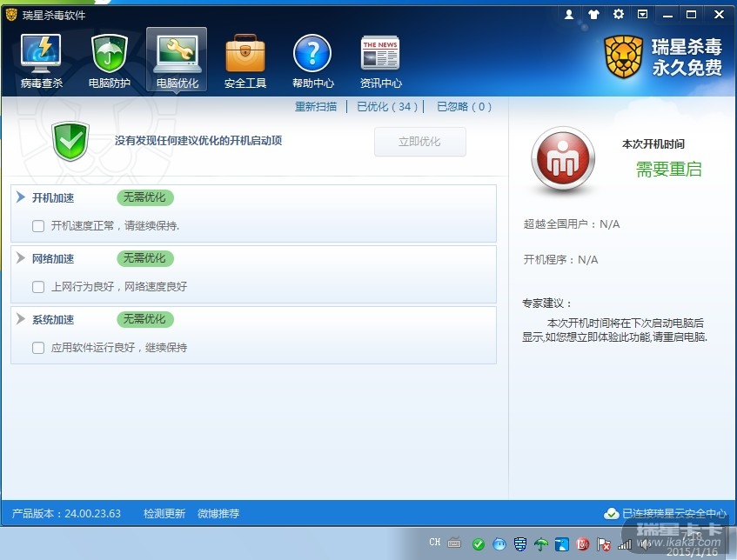Check the 上网行为良好 checkbox
The height and width of the screenshot is (560, 737).
38,287
